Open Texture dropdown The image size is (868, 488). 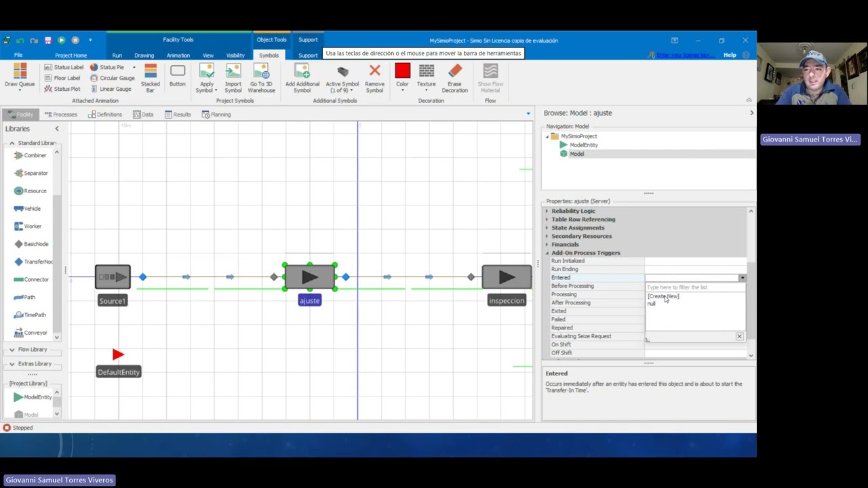(427, 79)
